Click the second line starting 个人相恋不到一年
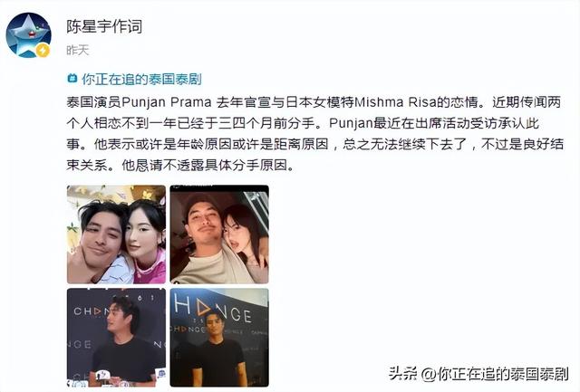 [x=303, y=123]
